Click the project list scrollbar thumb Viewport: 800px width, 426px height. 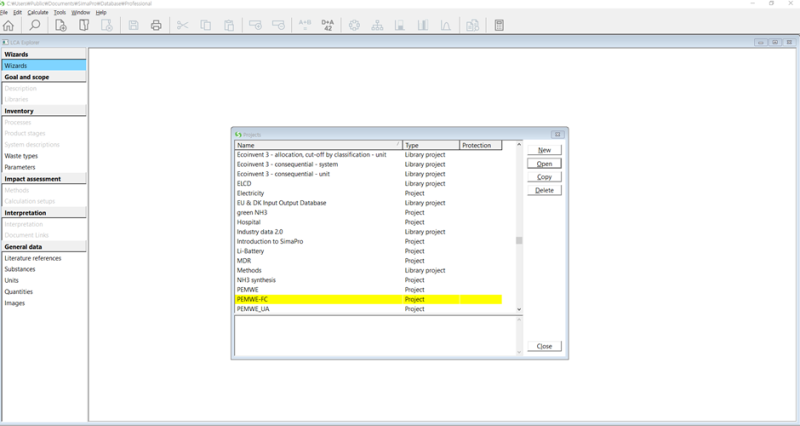[519, 240]
